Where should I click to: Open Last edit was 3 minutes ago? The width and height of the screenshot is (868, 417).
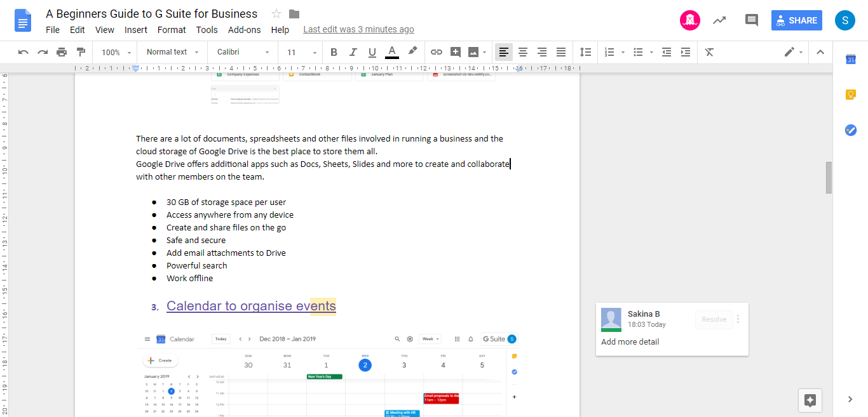pos(358,30)
